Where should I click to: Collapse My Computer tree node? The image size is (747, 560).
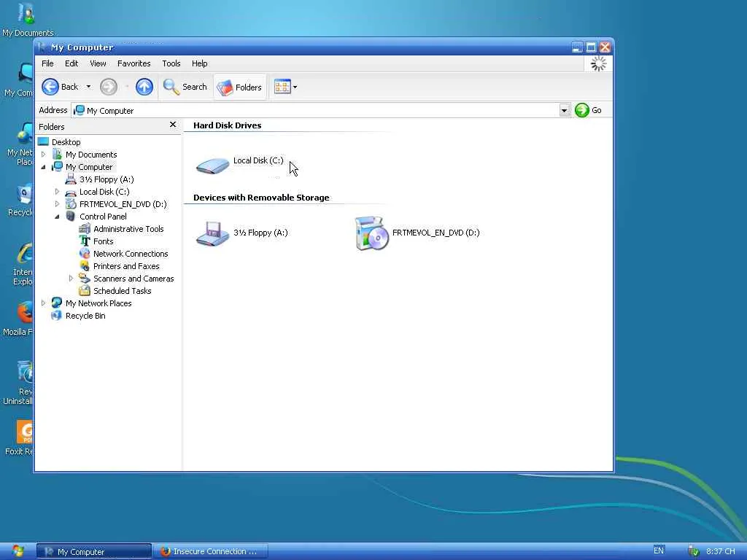tap(43, 167)
